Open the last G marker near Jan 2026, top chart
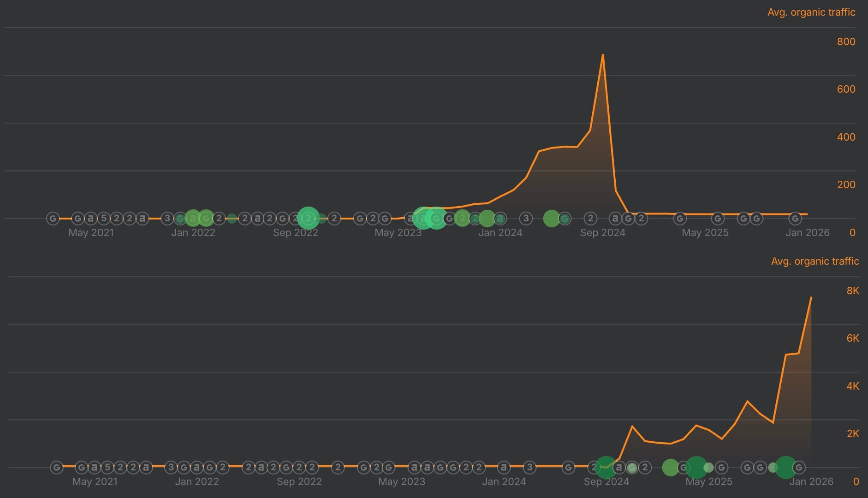The width and height of the screenshot is (868, 498). [795, 218]
